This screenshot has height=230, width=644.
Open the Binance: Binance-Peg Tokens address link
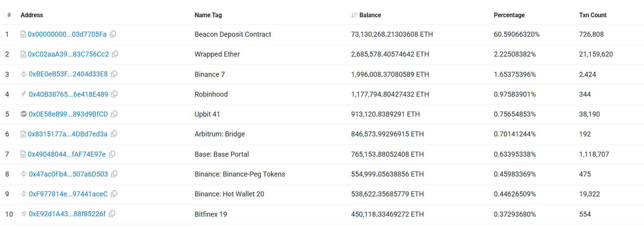click(x=69, y=174)
